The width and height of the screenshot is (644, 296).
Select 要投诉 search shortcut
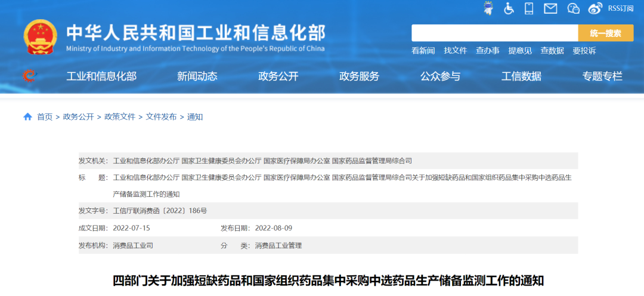(584, 51)
